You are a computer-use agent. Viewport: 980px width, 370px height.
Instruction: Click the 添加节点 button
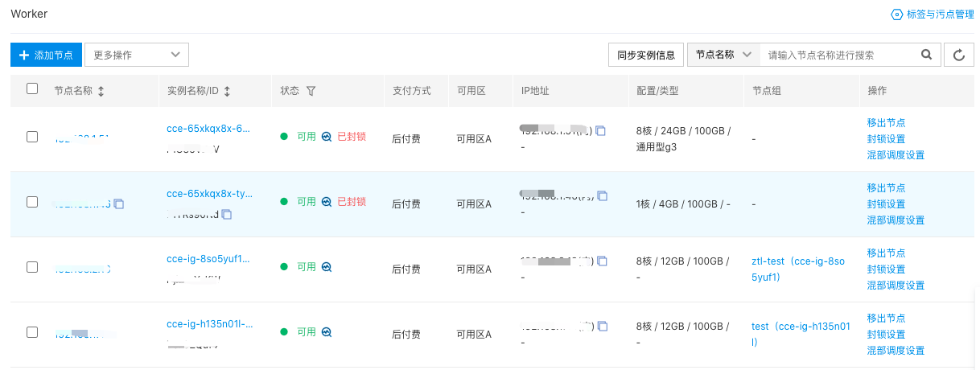pyautogui.click(x=46, y=55)
